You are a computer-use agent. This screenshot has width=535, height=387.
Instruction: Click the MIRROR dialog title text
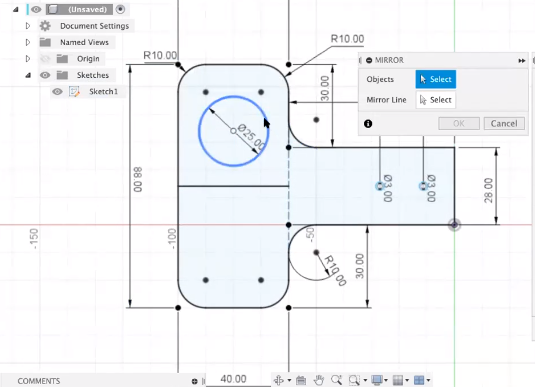pyautogui.click(x=389, y=60)
